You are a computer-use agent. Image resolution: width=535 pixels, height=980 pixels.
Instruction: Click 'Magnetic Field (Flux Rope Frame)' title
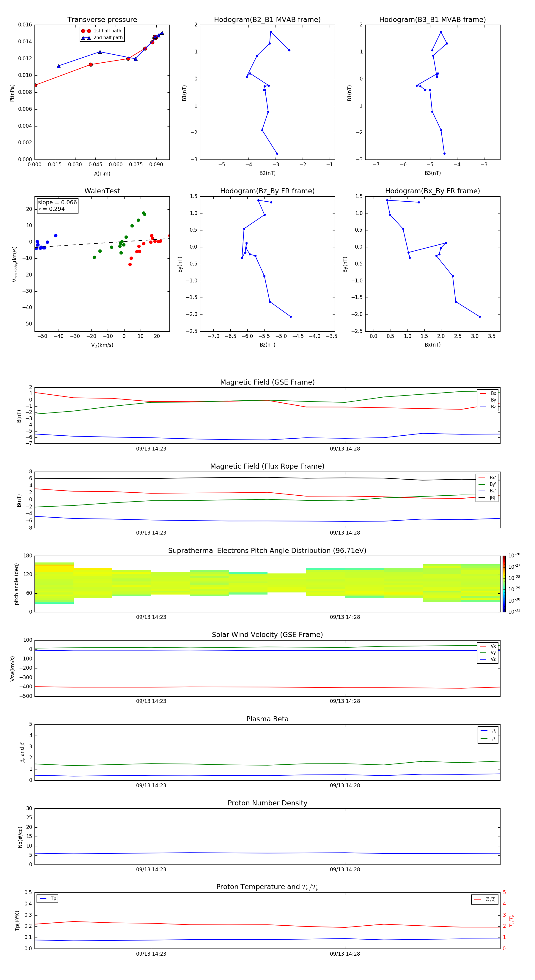267,467
